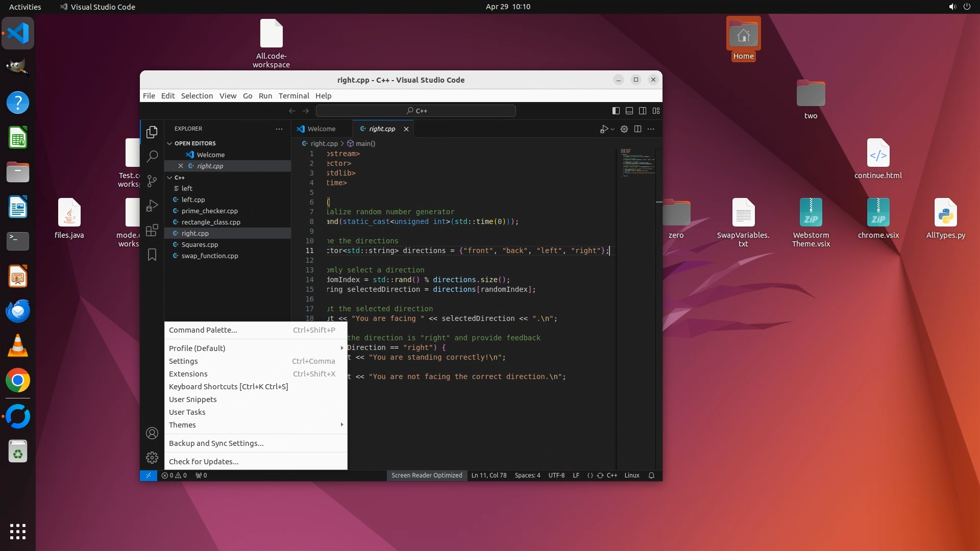This screenshot has height=551, width=980.
Task: Open the Run and Debug view icon
Action: [152, 205]
